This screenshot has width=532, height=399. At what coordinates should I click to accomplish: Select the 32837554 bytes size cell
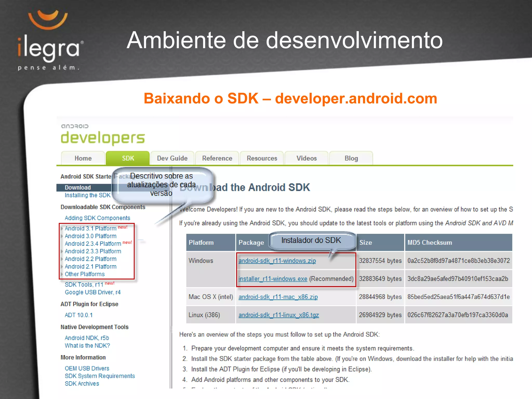pos(380,261)
